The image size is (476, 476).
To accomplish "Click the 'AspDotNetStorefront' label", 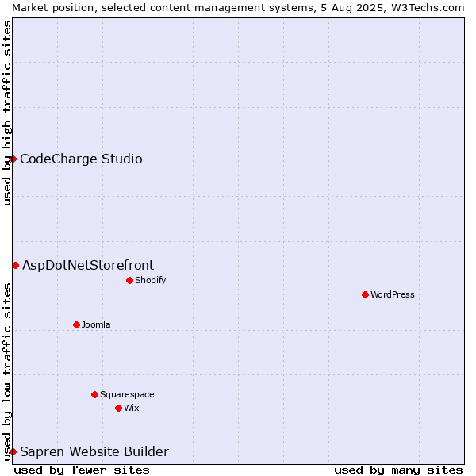I will tap(88, 265).
